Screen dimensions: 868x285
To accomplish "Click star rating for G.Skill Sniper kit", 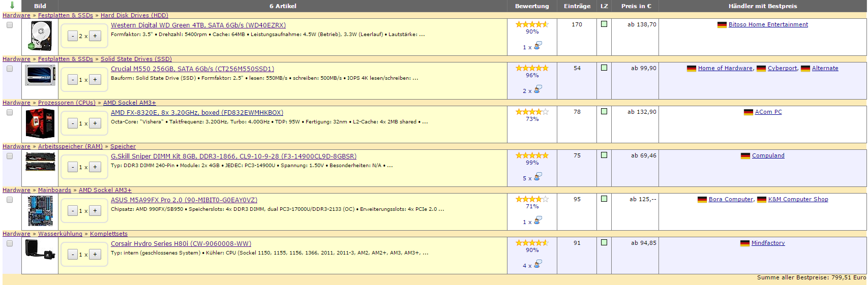I will tap(532, 155).
